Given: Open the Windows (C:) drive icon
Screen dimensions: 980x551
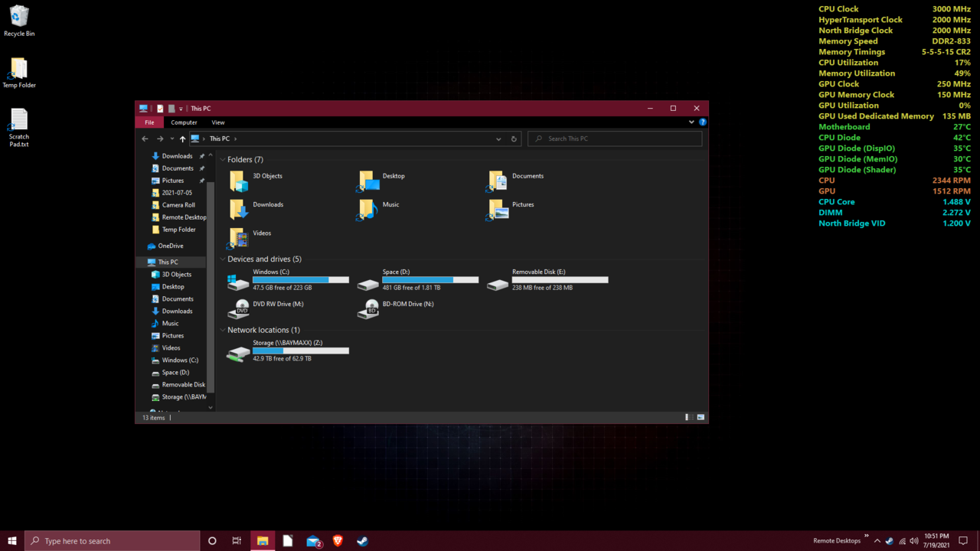Looking at the screenshot, I should pos(238,282).
